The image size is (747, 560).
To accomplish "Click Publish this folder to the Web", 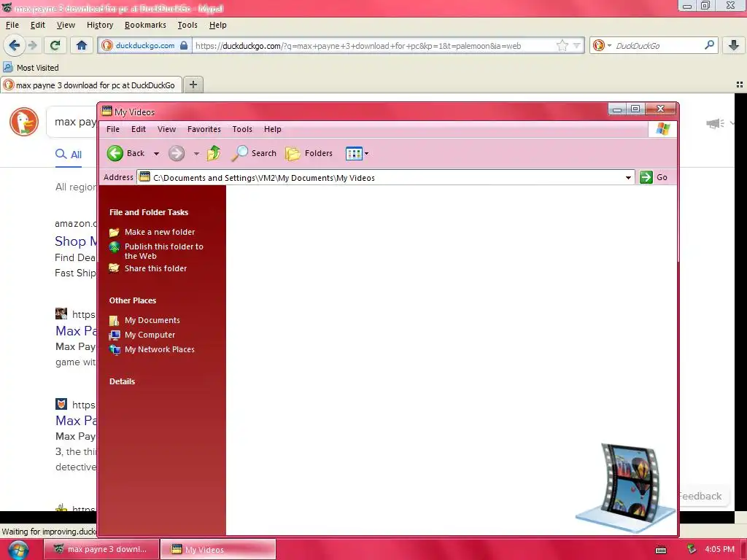I will point(163,251).
